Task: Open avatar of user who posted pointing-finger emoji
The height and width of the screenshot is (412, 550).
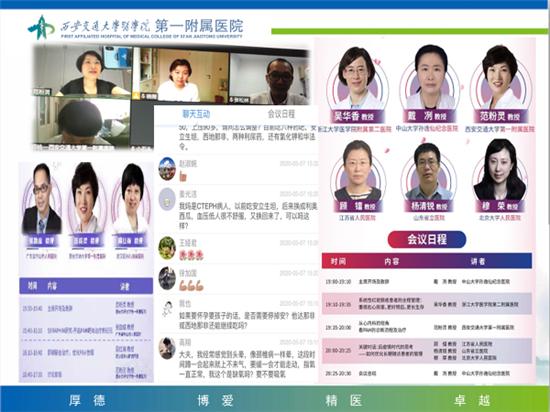Action: 167,169
